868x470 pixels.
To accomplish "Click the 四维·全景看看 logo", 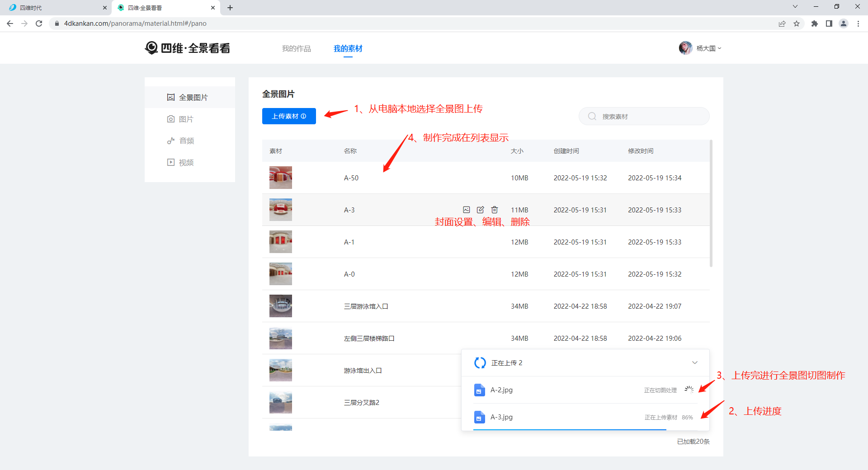I will click(x=188, y=48).
